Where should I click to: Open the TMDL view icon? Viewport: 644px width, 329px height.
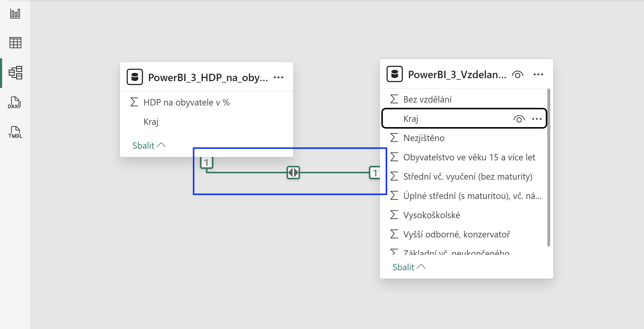(x=15, y=132)
